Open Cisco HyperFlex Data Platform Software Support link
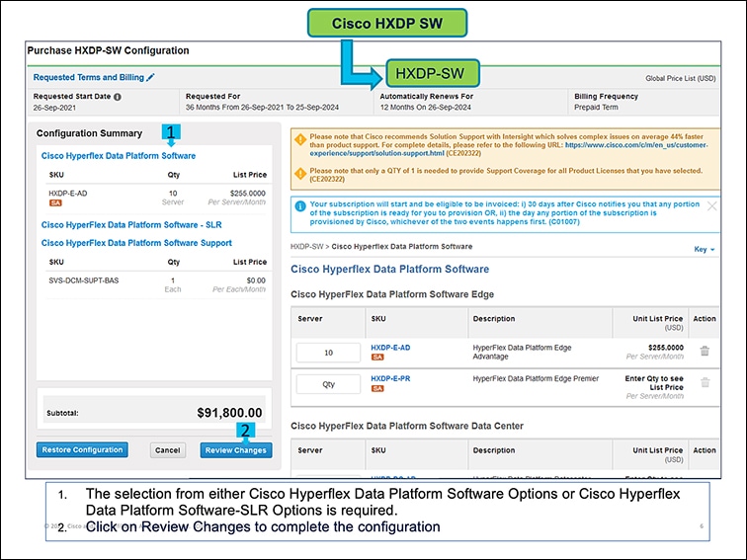 [x=136, y=243]
